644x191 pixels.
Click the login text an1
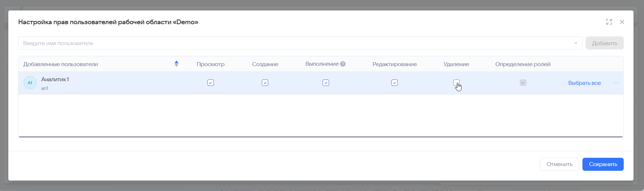pyautogui.click(x=45, y=88)
